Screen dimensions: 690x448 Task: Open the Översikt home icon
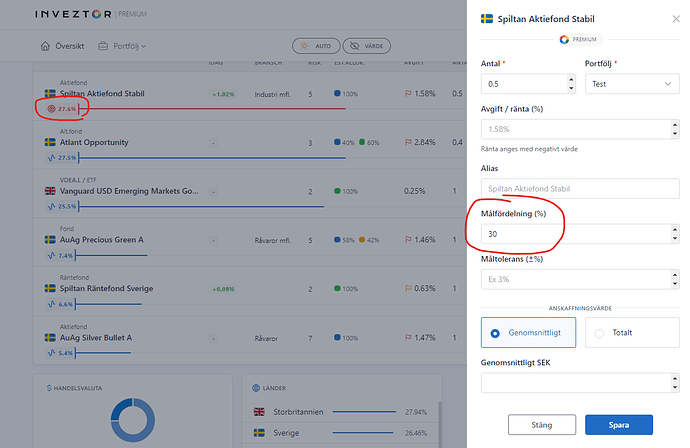[x=45, y=46]
